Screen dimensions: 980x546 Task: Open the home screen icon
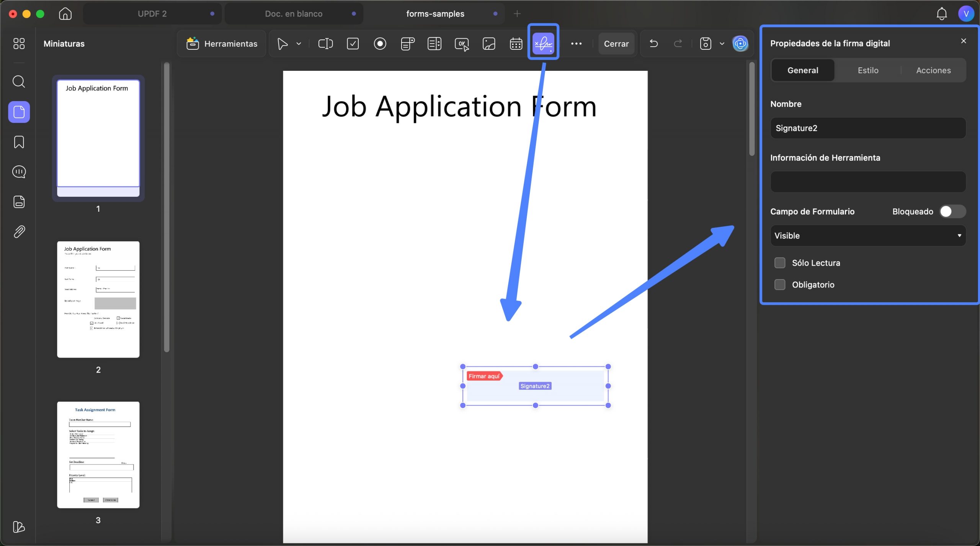pyautogui.click(x=65, y=14)
